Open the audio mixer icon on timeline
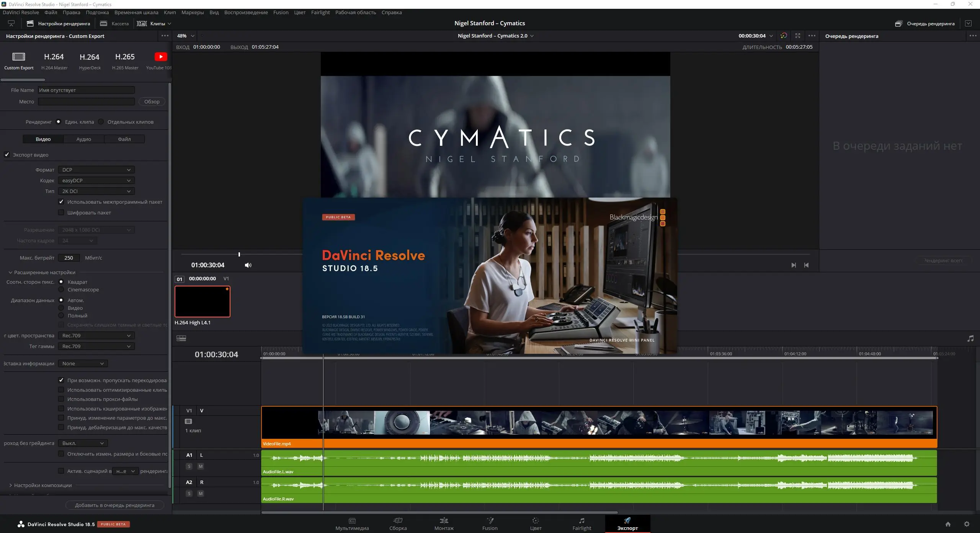Viewport: 980px width, 533px height. coord(971,338)
